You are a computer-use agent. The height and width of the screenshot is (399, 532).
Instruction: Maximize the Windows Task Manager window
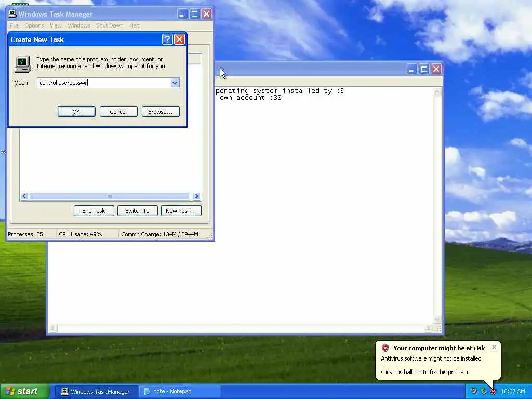coord(194,14)
